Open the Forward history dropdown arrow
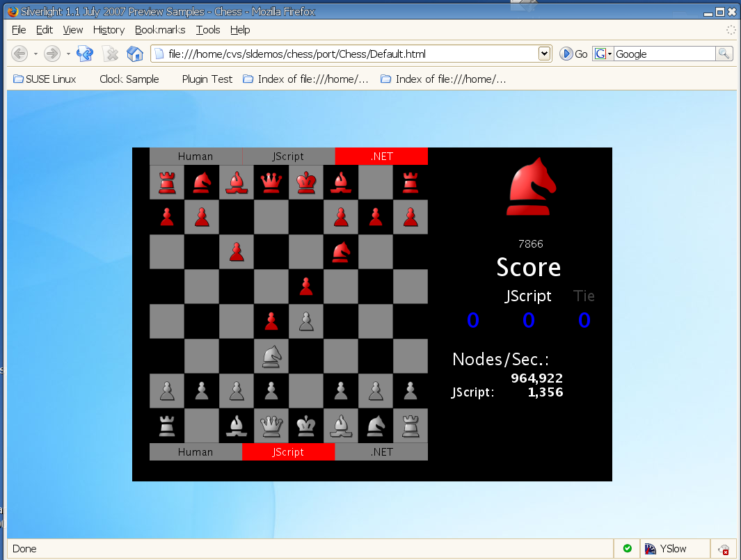Image resolution: width=741 pixels, height=560 pixels. click(x=68, y=54)
